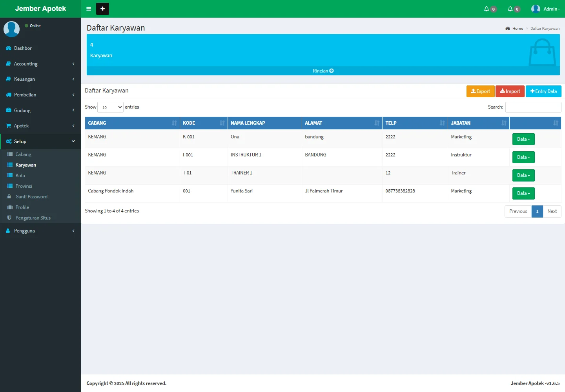Open the second notification bell icon

point(510,9)
